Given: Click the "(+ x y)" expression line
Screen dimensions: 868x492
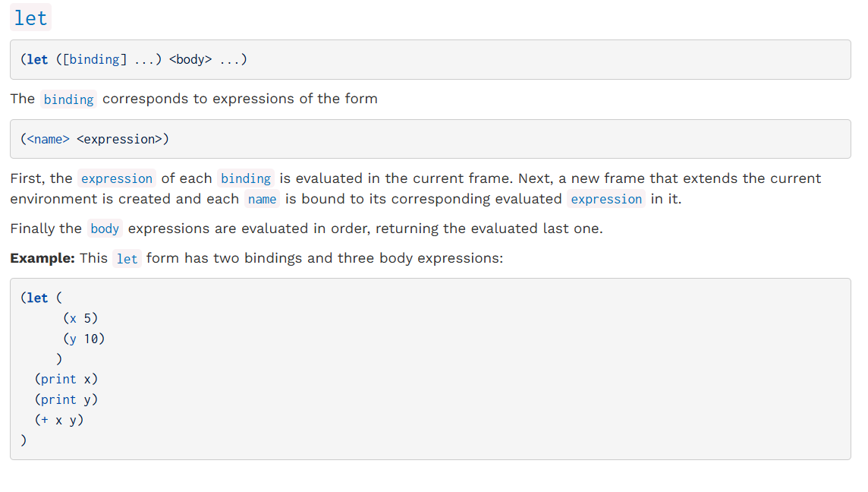Looking at the screenshot, I should point(59,420).
